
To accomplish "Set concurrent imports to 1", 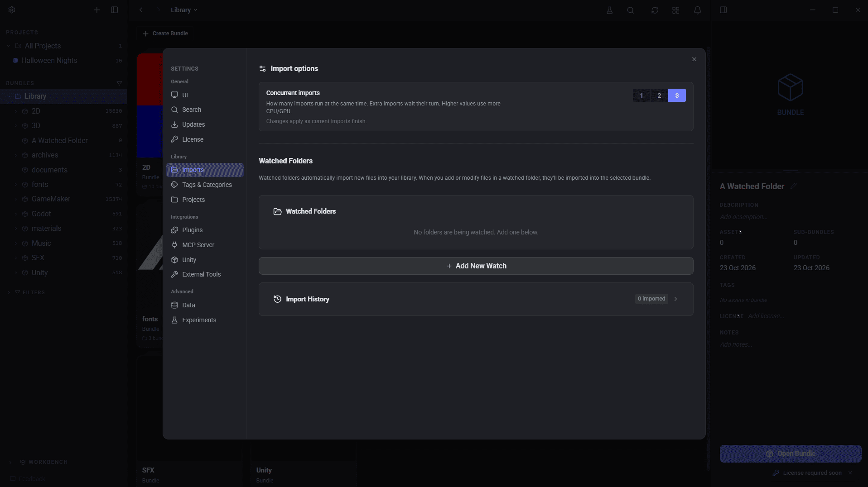I will 641,95.
